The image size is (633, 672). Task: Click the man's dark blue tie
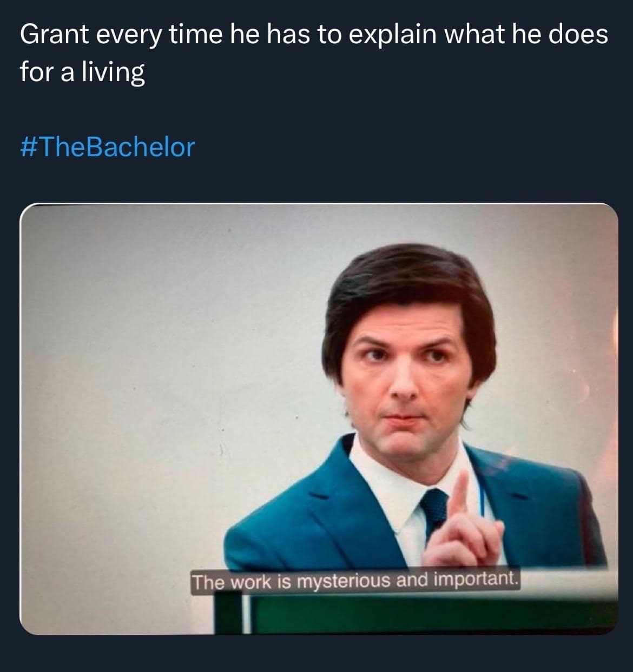point(433,511)
